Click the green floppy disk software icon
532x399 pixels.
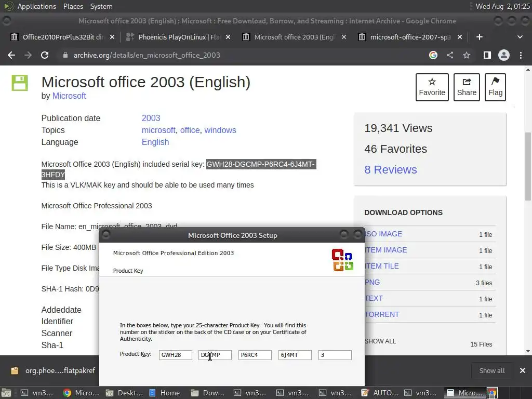(x=20, y=83)
